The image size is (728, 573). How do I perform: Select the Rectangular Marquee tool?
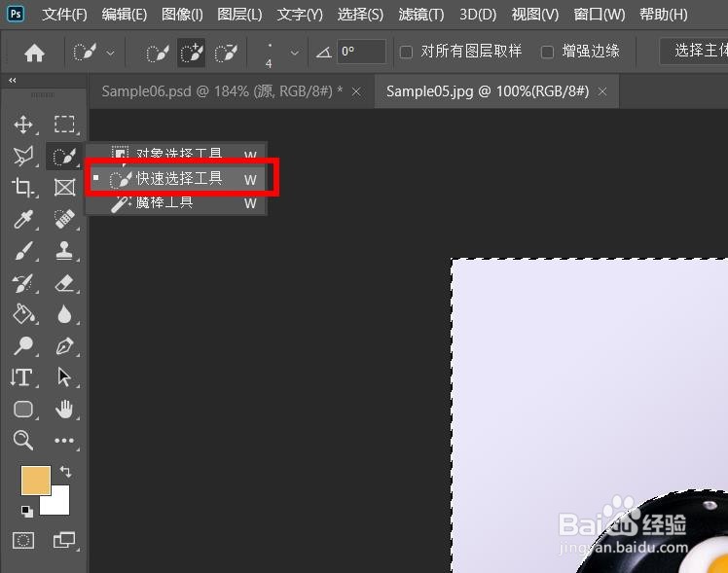tap(64, 125)
